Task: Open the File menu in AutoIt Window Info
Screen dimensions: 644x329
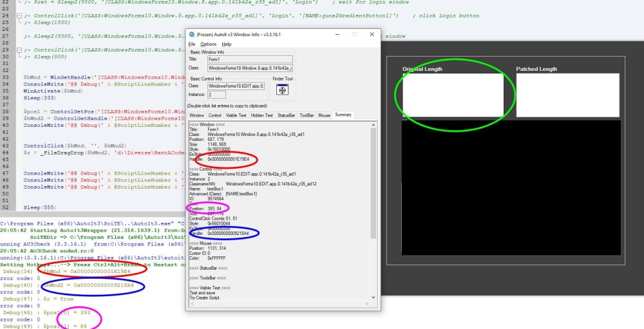Action: 191,44
